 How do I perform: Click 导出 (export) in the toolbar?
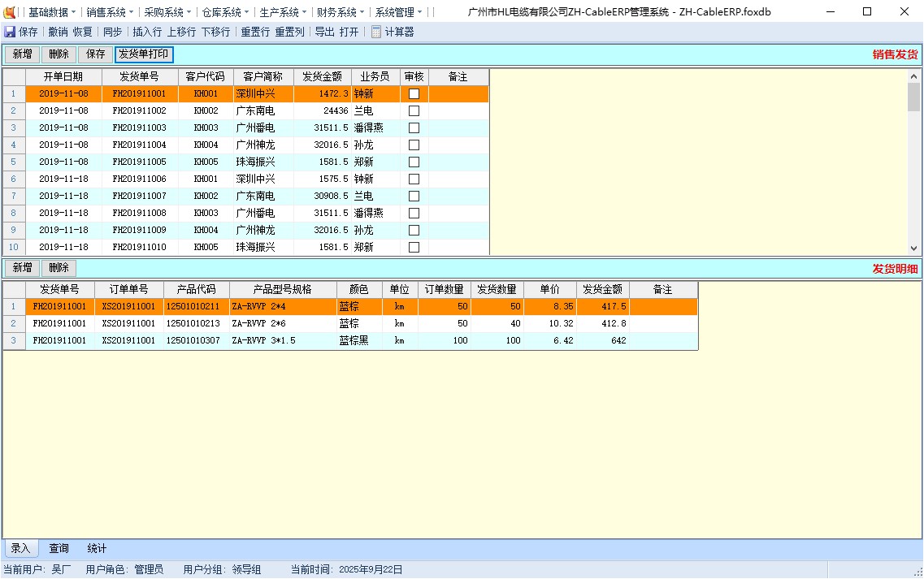click(x=324, y=32)
